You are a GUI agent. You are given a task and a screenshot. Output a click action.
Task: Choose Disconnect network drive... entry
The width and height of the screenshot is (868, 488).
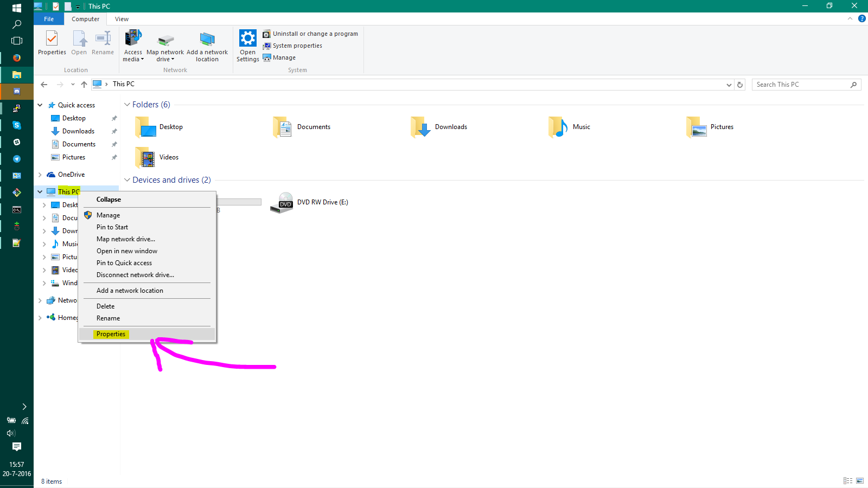[x=147, y=275]
